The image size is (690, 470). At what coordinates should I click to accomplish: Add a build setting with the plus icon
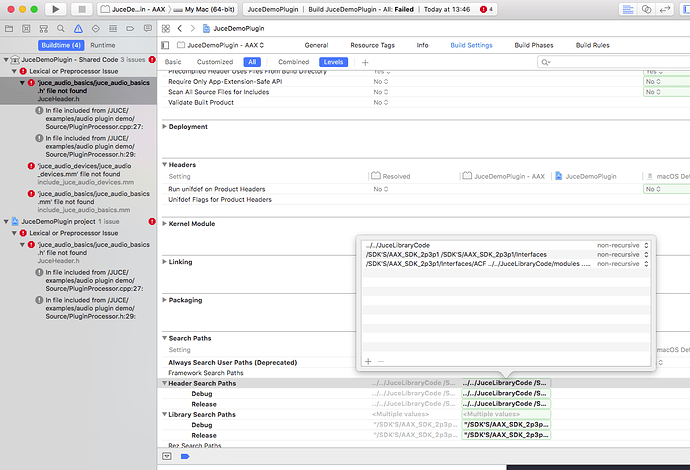pos(365,62)
